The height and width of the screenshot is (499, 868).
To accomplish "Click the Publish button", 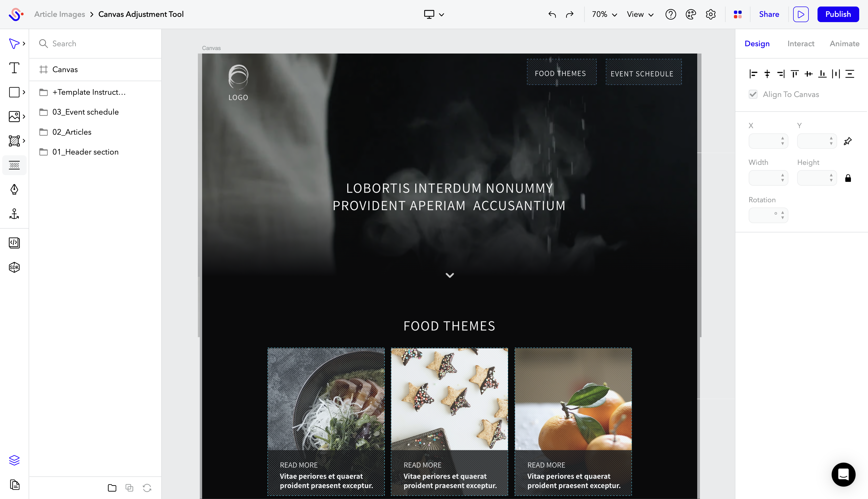I will (838, 14).
